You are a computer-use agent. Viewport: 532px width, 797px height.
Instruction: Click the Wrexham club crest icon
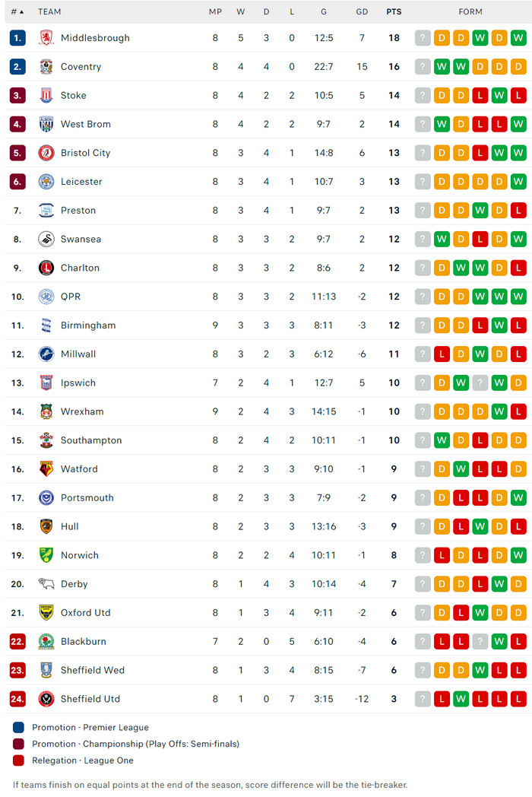coord(46,411)
